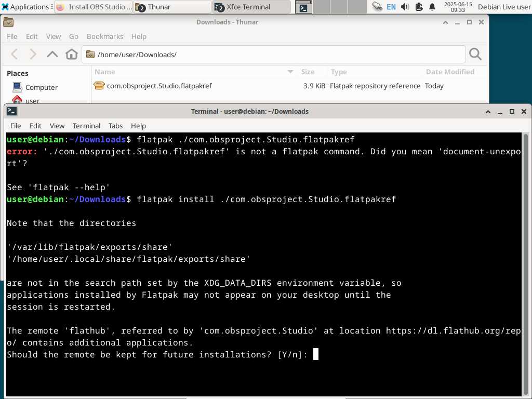Click the network connection tray icon
Image resolution: width=532 pixels, height=399 pixels.
[377, 7]
